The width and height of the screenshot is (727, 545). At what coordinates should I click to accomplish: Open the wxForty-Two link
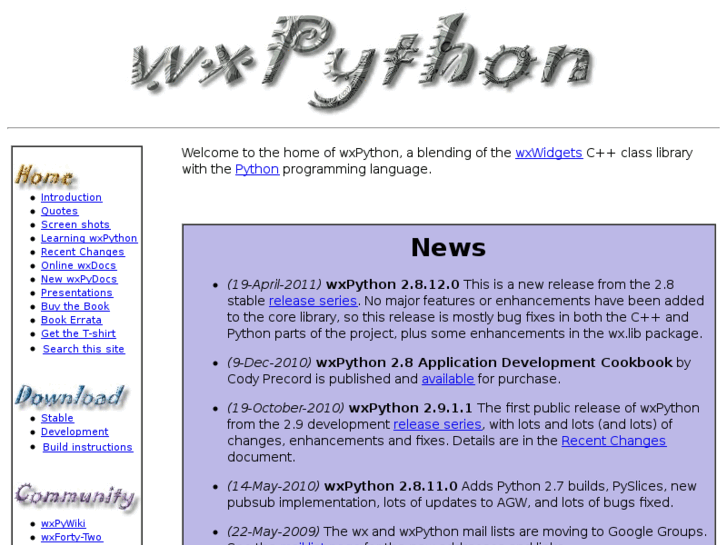[71, 537]
